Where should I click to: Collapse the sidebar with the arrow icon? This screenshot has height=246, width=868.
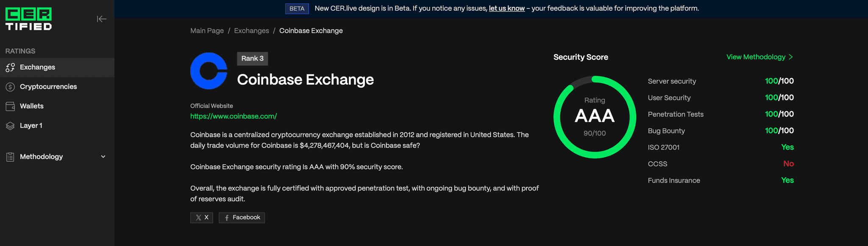click(x=101, y=19)
